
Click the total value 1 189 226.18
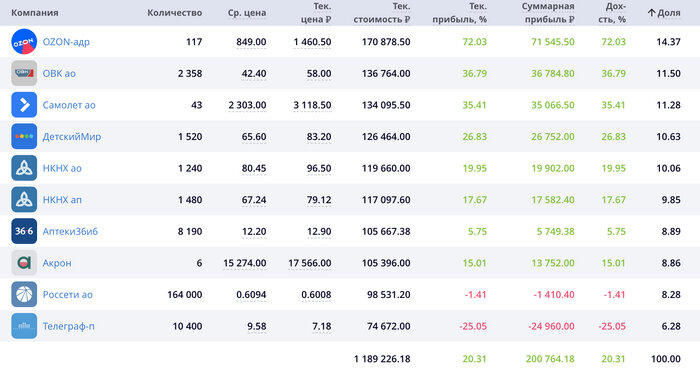[x=382, y=359]
